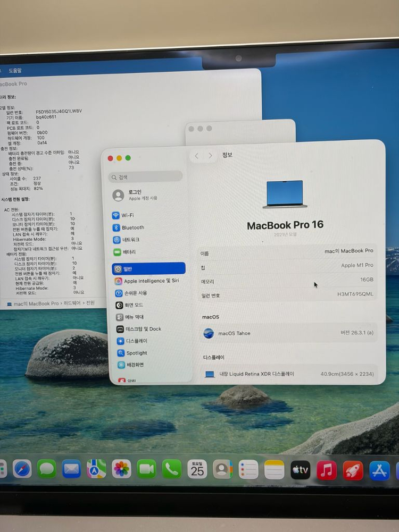
Task: Open Music from the Dock
Action: [x=326, y=470]
